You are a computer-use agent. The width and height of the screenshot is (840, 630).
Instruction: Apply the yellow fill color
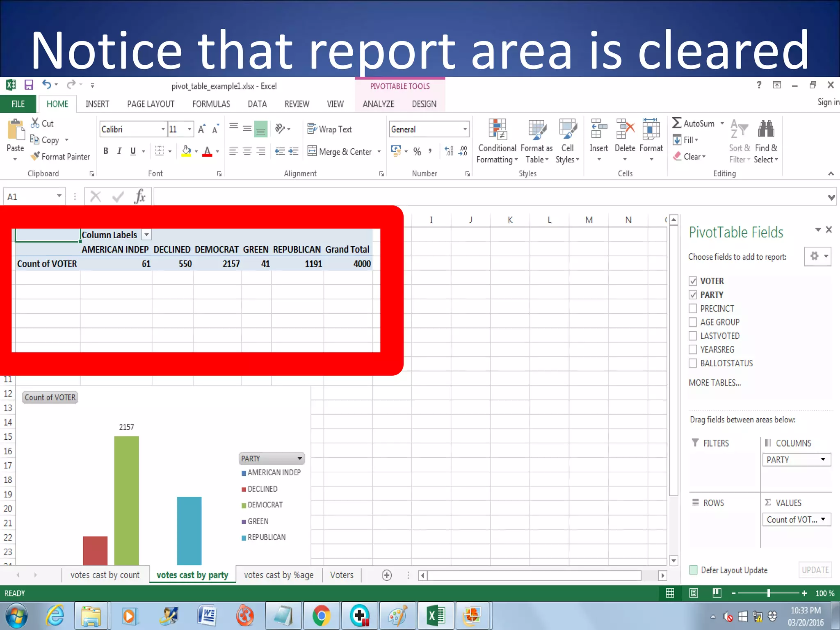(187, 151)
